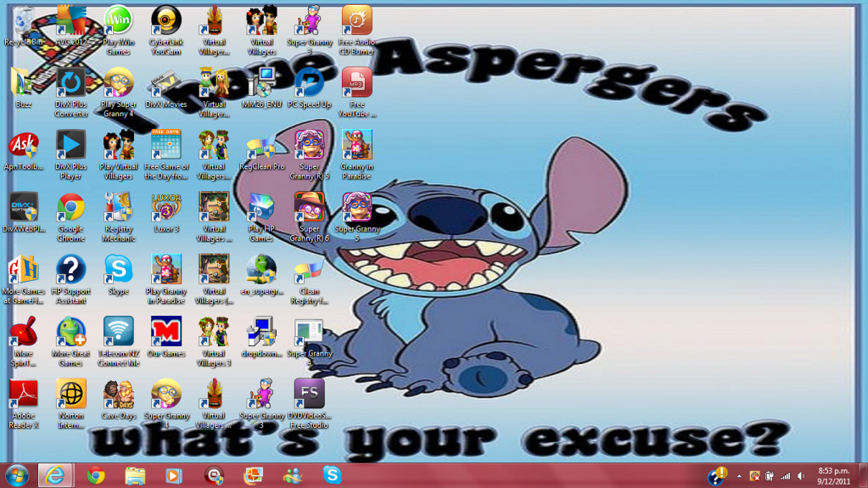The width and height of the screenshot is (868, 488).
Task: Select the en_supergr... desktop icon
Action: pyautogui.click(x=262, y=275)
